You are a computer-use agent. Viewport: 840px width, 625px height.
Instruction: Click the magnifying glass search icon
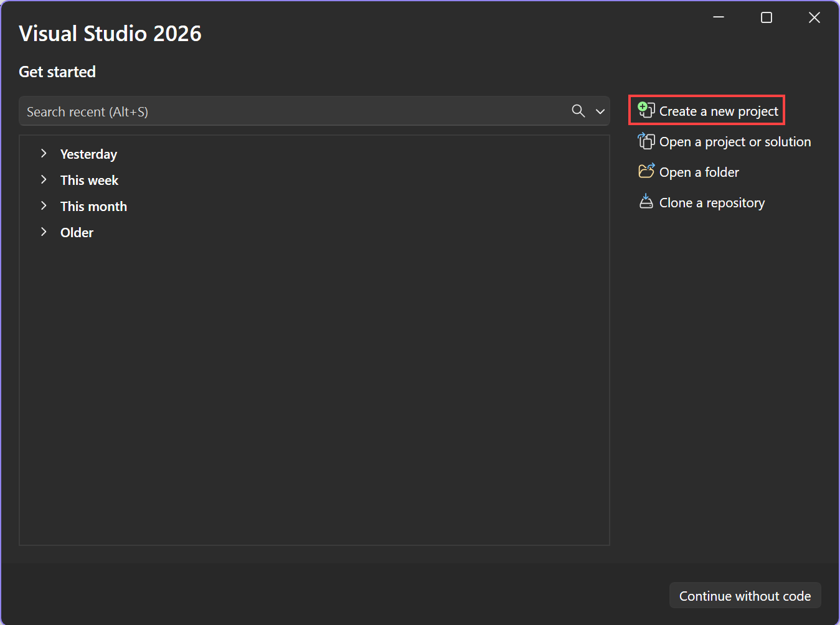pyautogui.click(x=578, y=111)
